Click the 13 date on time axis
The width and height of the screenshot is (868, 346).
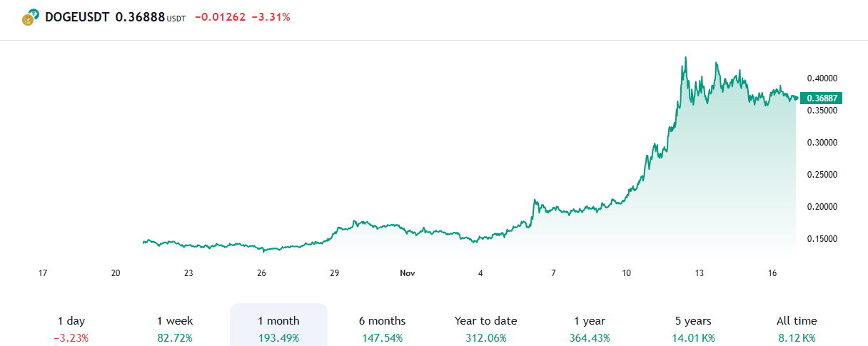tap(700, 273)
